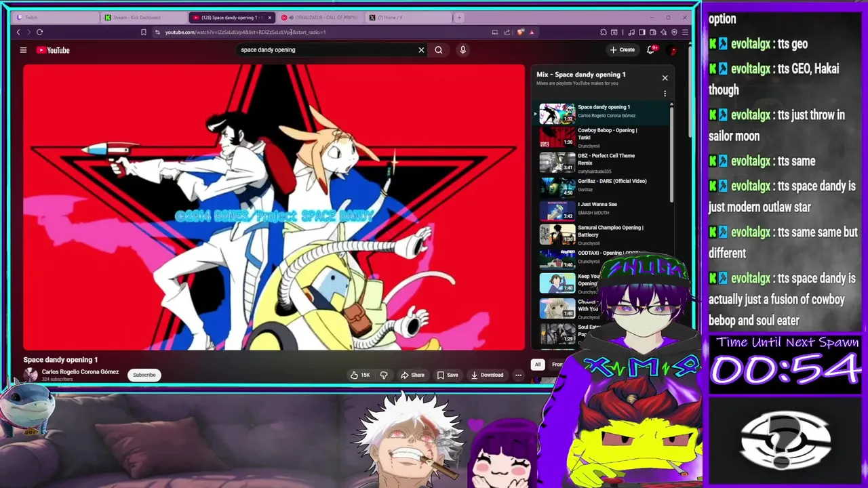Click the video title Space dandy opening 1

tap(60, 360)
